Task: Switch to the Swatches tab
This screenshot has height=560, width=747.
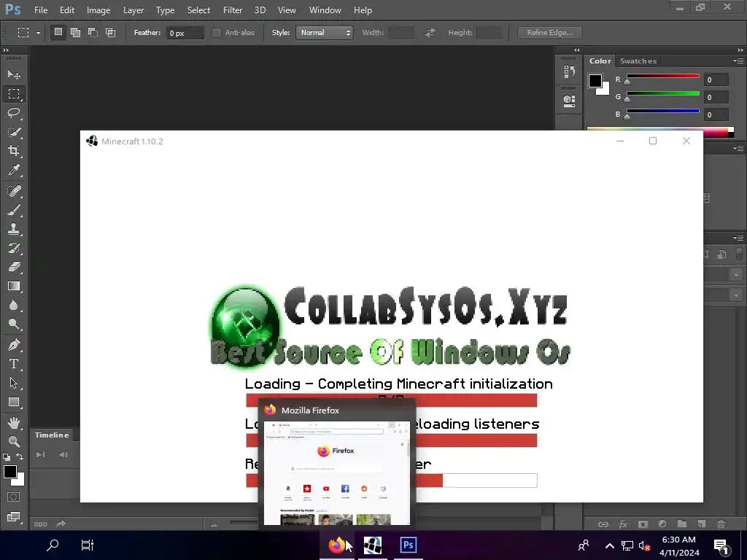Action: [x=638, y=61]
